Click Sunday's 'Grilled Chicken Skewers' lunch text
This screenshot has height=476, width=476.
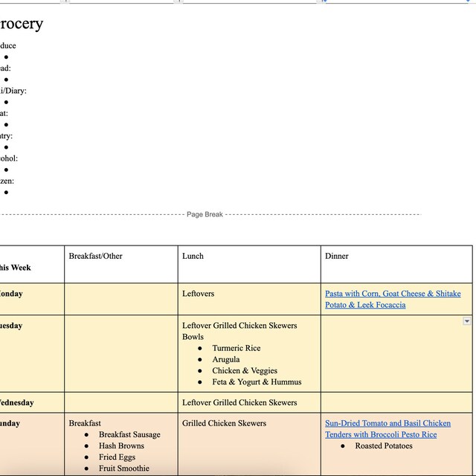click(224, 423)
